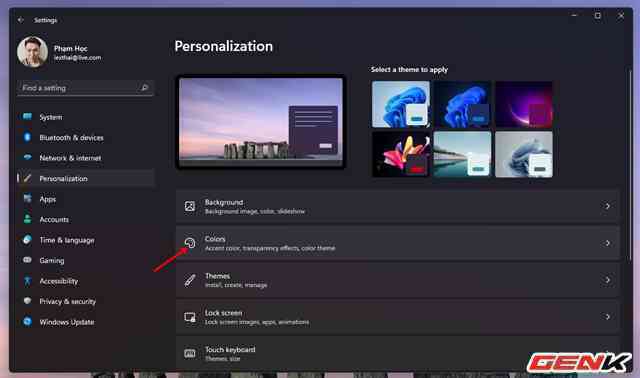640x378 pixels.
Task: Apply the colorful Captured Motion theme
Action: 401,154
